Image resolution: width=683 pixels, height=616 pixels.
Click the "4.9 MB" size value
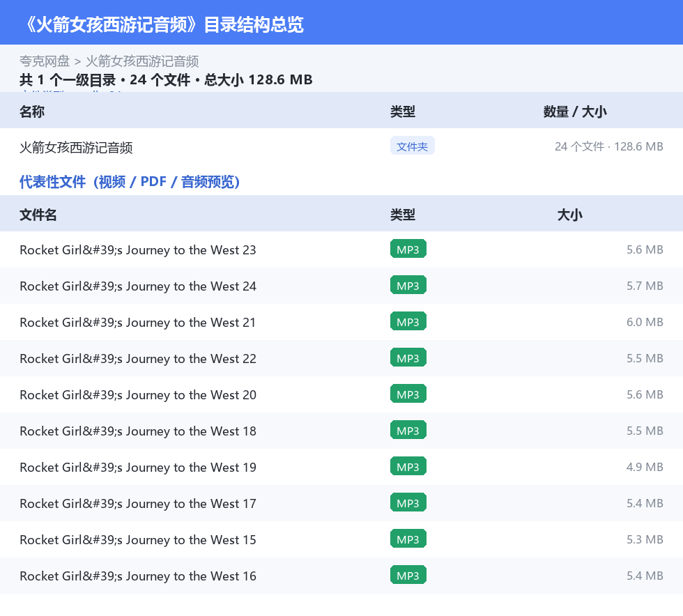pyautogui.click(x=645, y=467)
